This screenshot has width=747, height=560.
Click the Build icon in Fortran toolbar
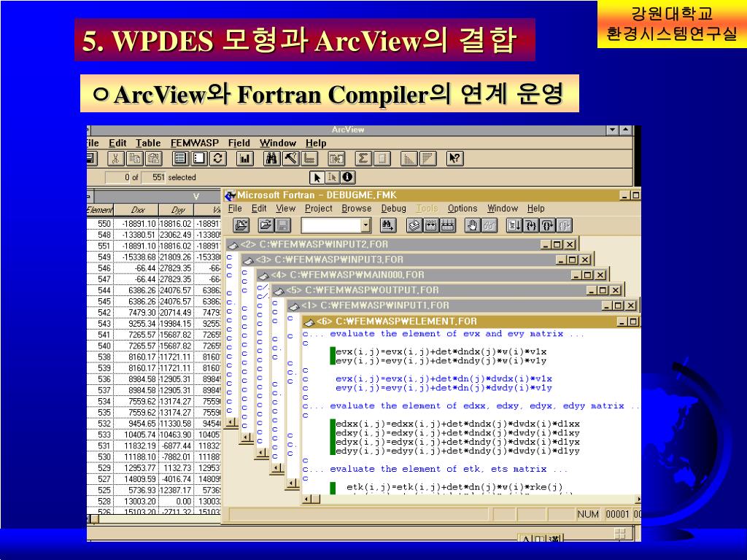tap(430, 225)
